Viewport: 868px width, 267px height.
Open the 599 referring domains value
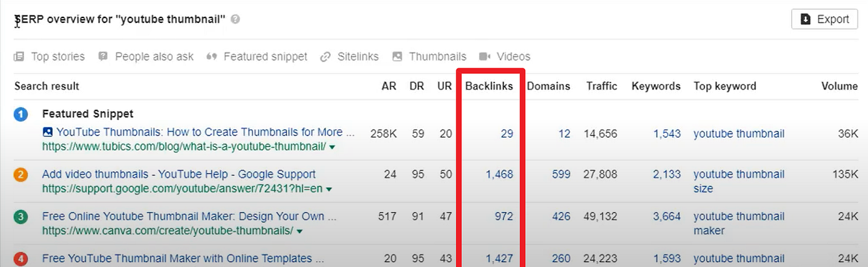coord(561,174)
